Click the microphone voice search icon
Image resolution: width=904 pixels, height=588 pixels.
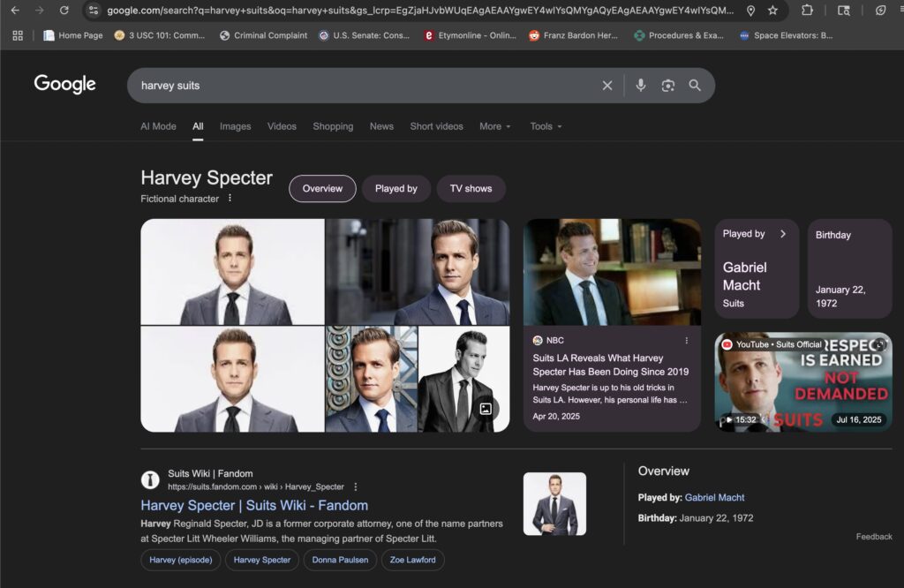641,86
